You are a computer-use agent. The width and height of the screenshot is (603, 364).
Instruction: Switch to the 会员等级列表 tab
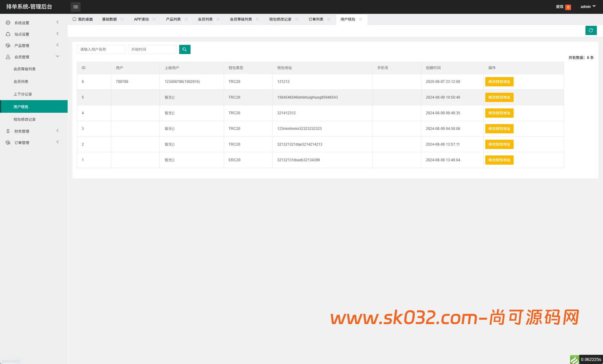tap(241, 19)
